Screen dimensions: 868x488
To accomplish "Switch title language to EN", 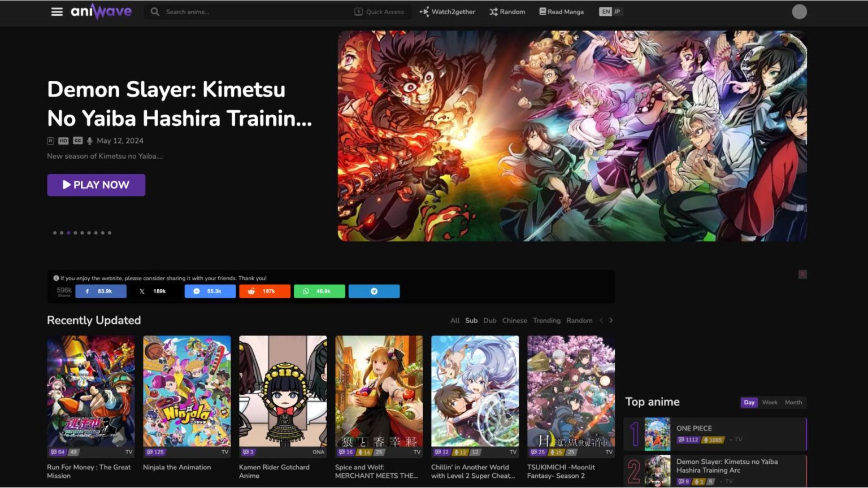I will [x=606, y=11].
